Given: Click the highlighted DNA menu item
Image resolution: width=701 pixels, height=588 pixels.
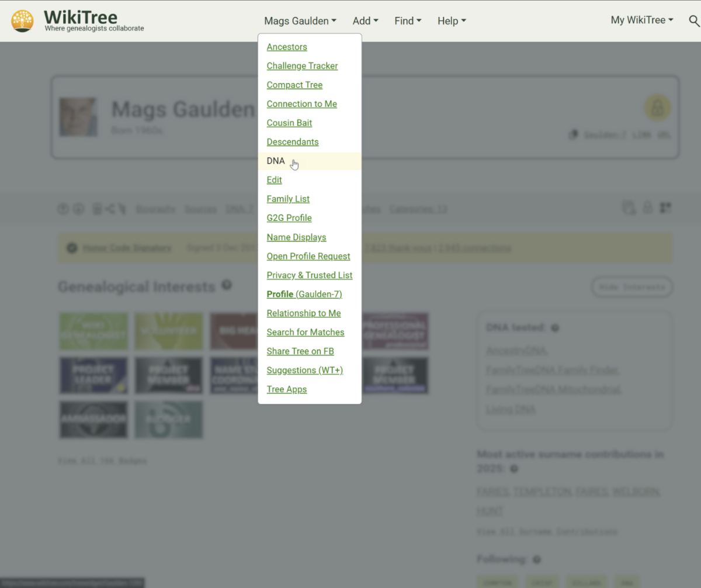Looking at the screenshot, I should coord(310,161).
